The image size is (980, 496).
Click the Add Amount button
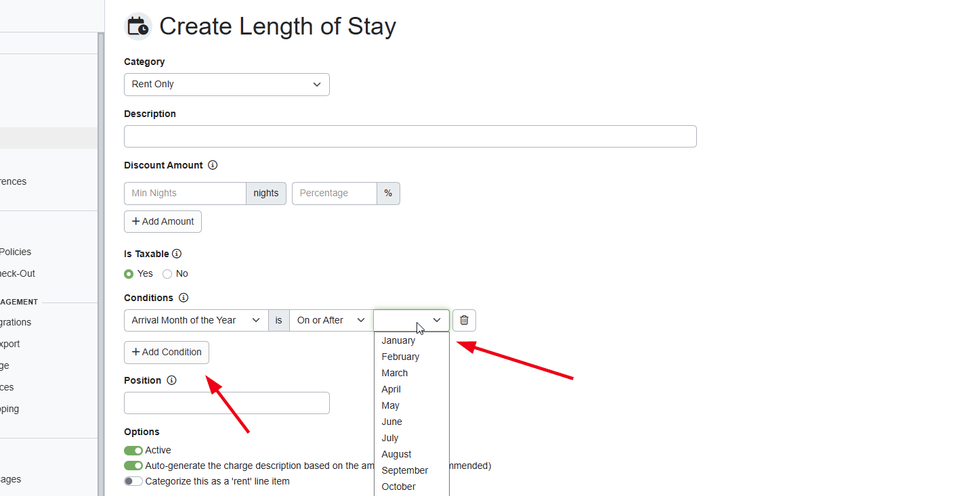[163, 221]
